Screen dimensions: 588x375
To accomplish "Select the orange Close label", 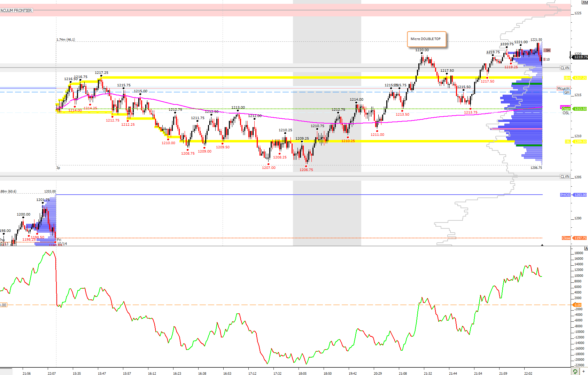I will point(566,238).
